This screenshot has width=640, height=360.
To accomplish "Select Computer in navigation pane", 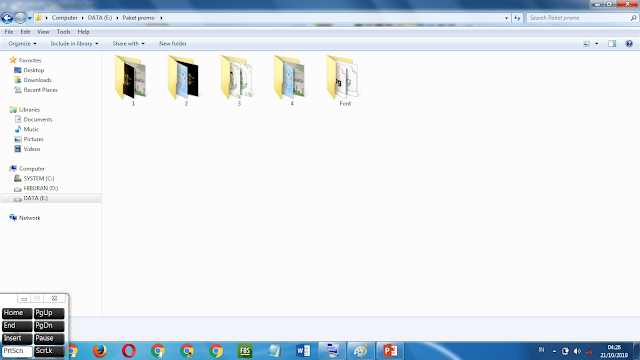I will [27, 169].
